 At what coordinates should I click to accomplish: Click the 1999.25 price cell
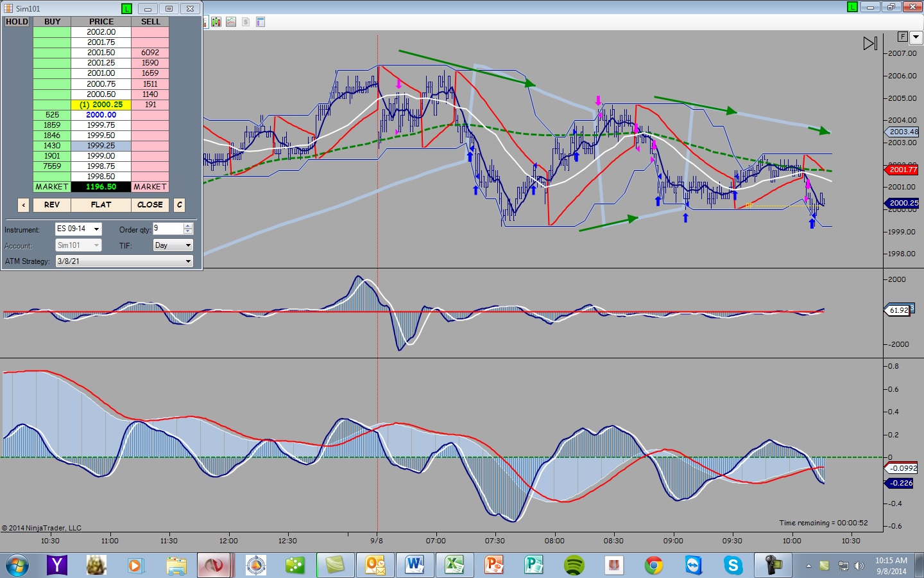[x=101, y=146]
